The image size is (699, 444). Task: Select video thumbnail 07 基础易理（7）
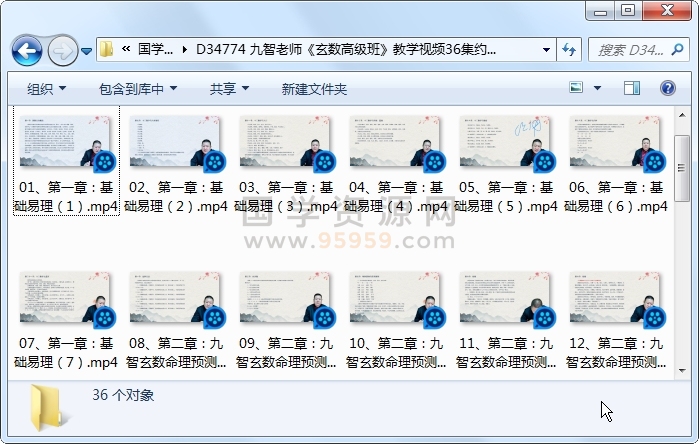[66, 298]
